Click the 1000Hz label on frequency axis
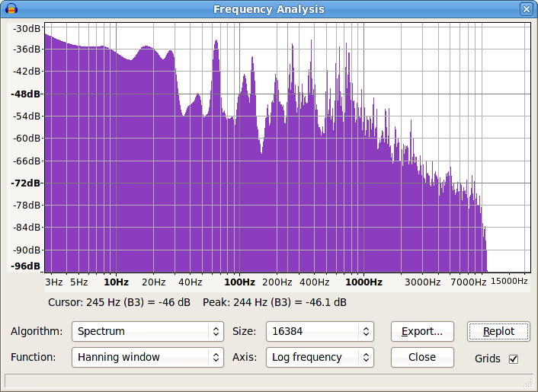 click(363, 282)
